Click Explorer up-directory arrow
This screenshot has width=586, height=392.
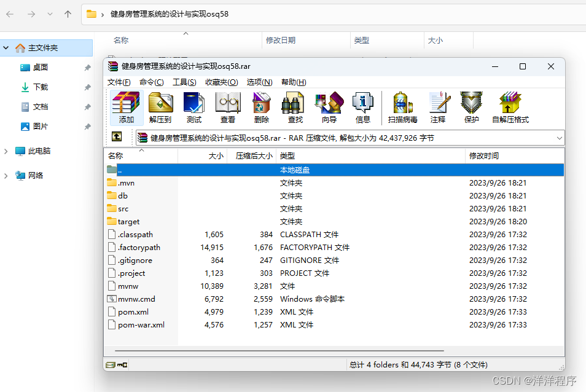(x=68, y=14)
